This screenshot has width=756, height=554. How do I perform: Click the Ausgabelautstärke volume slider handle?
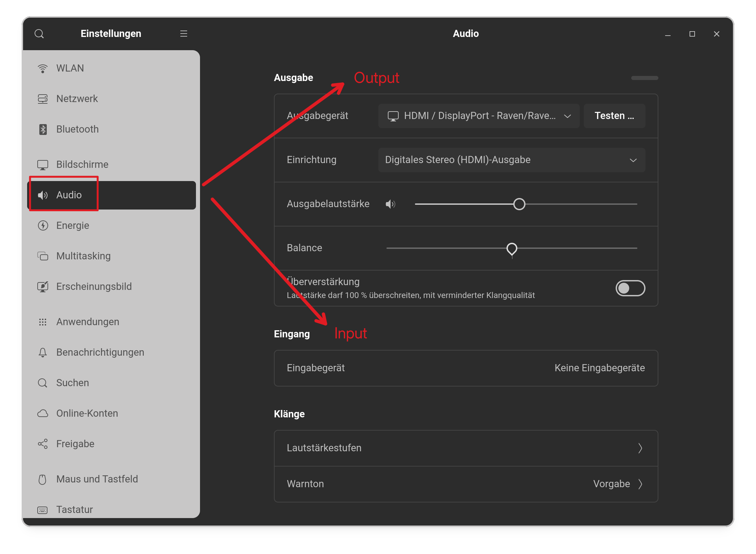(x=519, y=204)
